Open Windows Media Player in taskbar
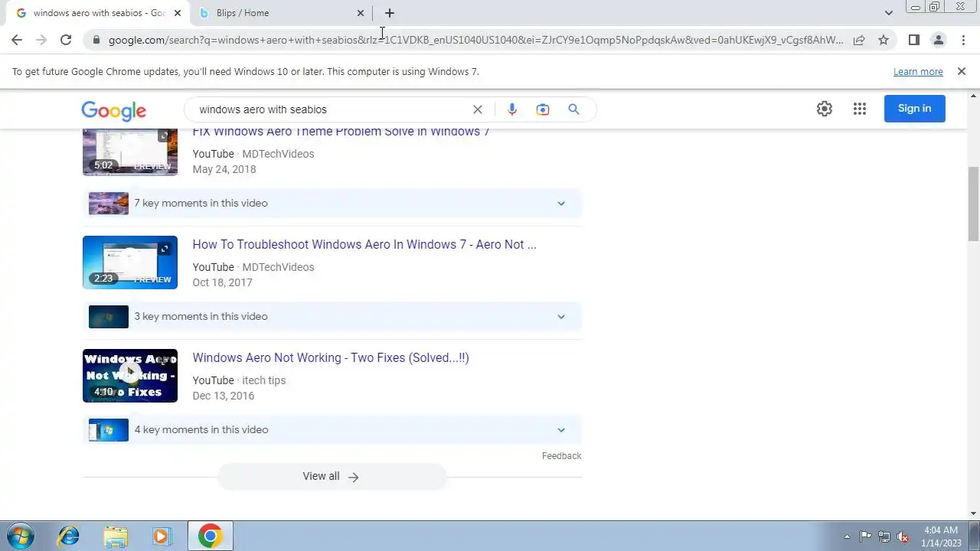The image size is (980, 551). click(161, 536)
